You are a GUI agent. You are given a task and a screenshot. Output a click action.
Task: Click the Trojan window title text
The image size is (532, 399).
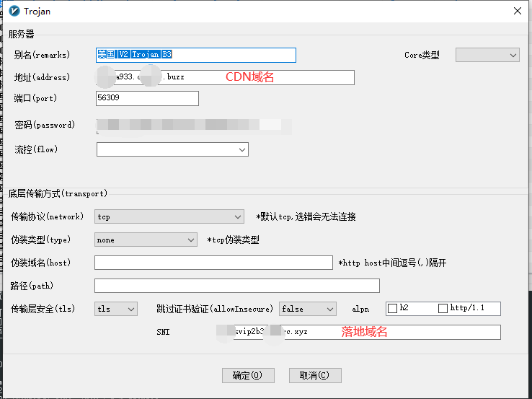point(37,12)
